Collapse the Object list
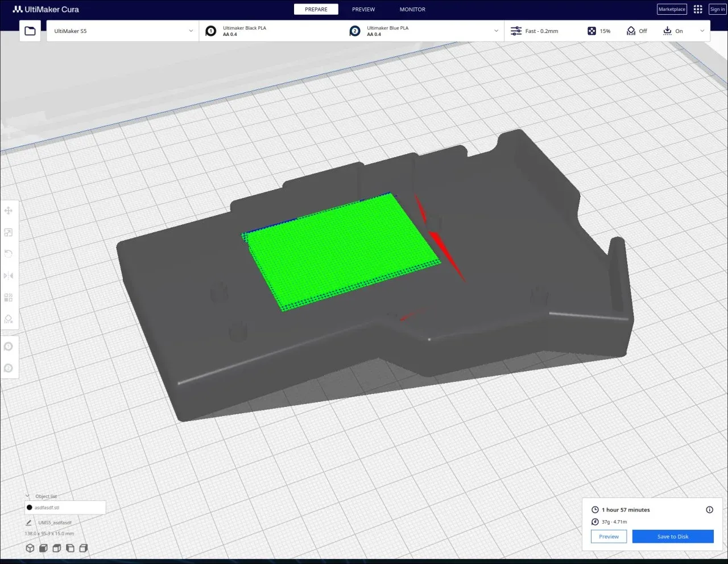Screen dimensions: 728x564 pos(27,496)
